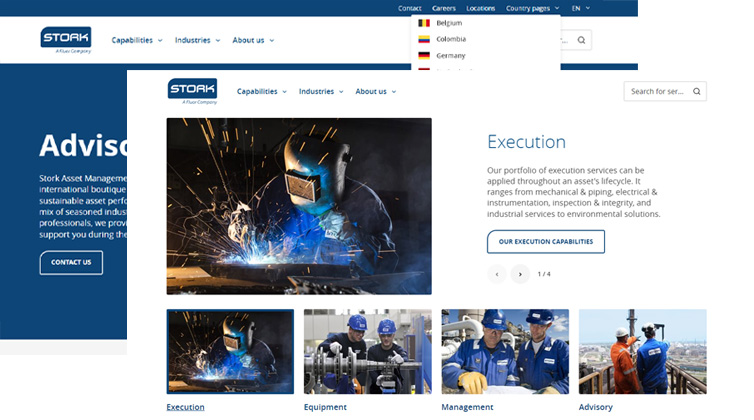Image resolution: width=754 pixels, height=420 pixels.
Task: Click the Belgium flag icon
Action: click(x=424, y=22)
